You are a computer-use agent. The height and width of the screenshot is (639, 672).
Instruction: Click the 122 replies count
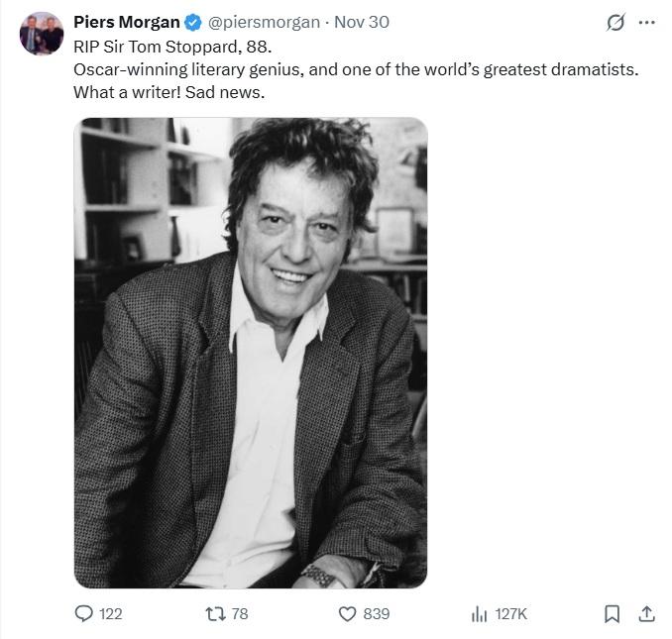tap(111, 614)
